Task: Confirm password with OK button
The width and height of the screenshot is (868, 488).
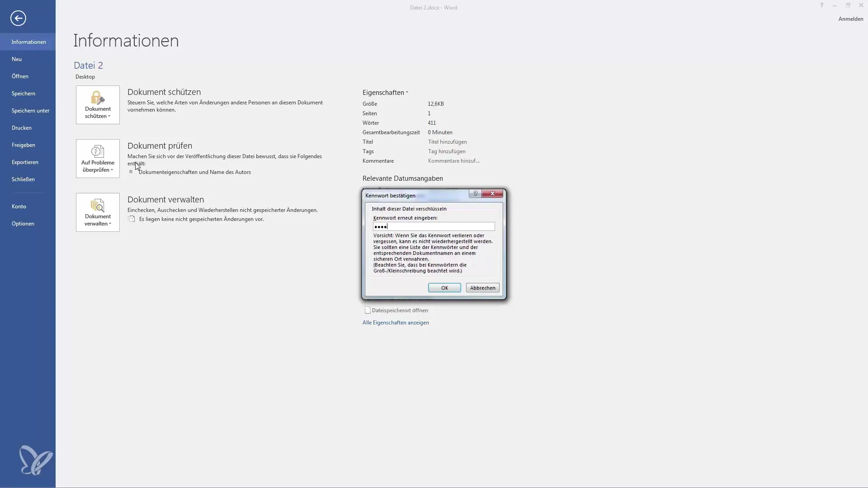Action: tap(444, 288)
